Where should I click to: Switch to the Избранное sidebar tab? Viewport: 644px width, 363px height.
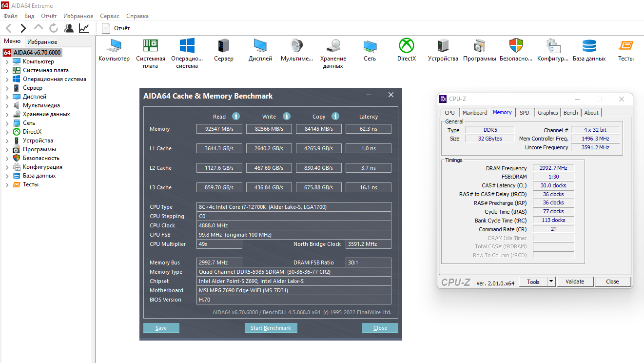tap(42, 42)
